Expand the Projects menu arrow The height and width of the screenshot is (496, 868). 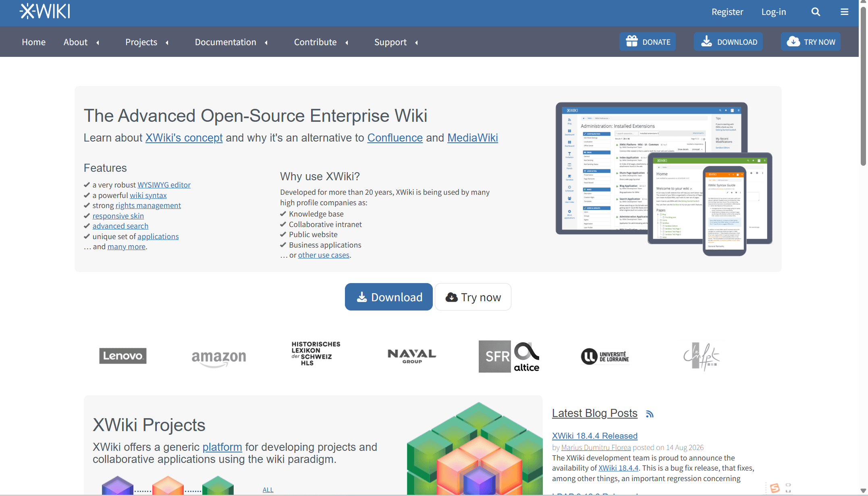tap(167, 42)
